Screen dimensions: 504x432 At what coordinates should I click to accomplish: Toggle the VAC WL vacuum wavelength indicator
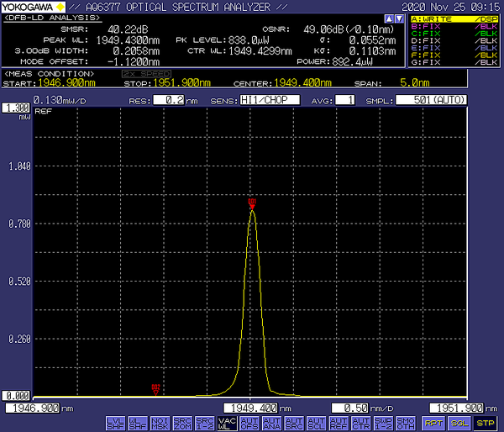tap(226, 422)
